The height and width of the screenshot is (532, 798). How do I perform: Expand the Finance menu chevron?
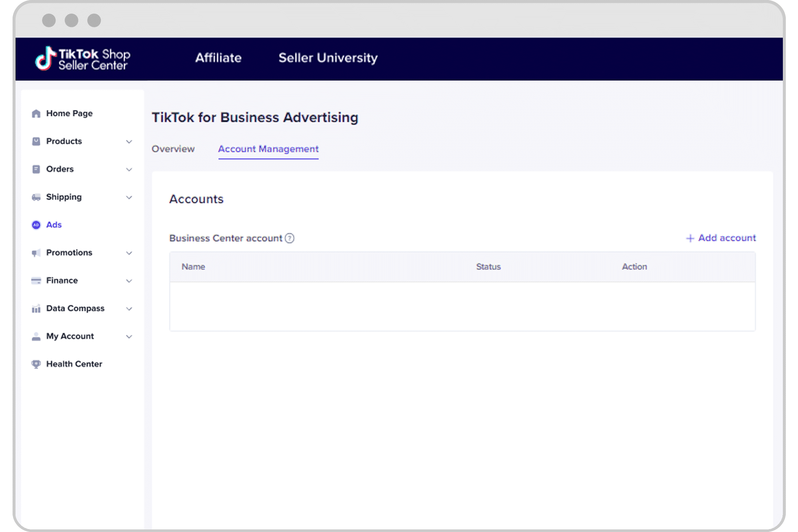129,281
